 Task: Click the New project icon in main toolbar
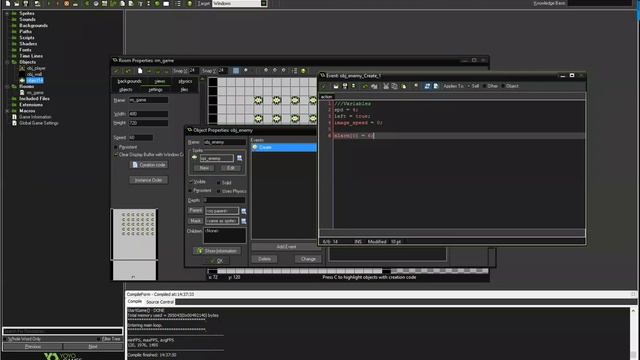click(x=8, y=4)
